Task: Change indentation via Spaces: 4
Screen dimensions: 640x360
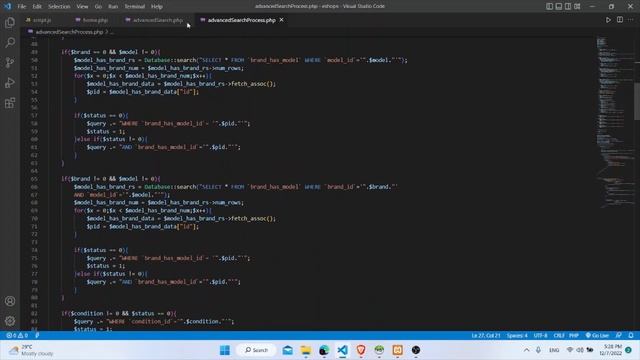Action: 517,336
